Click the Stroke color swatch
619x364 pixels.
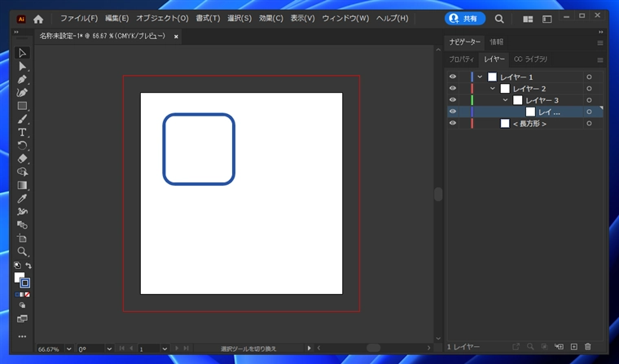25,283
